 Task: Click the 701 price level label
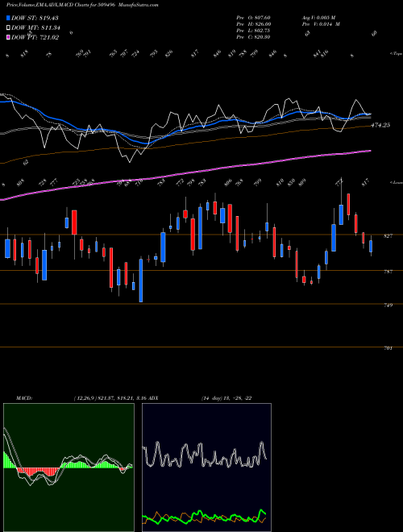coord(388,348)
